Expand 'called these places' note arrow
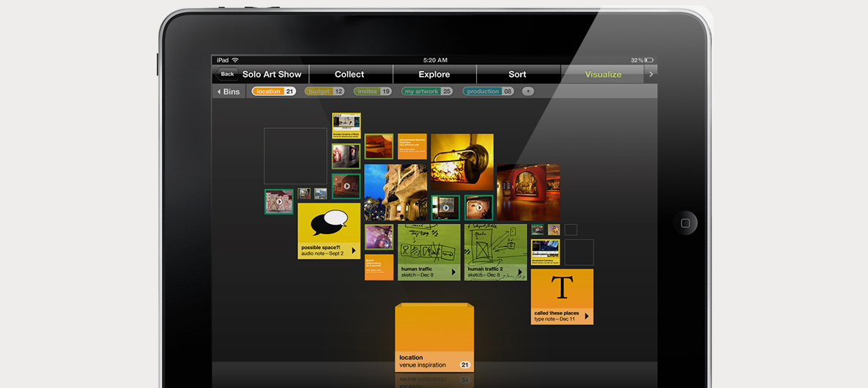This screenshot has height=388, width=868. tap(587, 316)
